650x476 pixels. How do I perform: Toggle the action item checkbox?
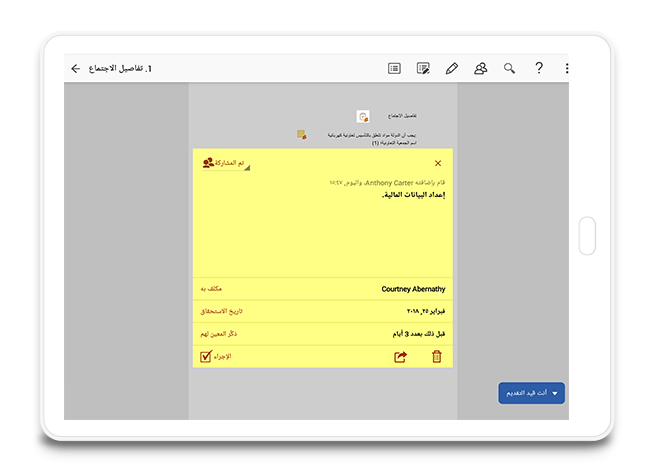coord(206,357)
